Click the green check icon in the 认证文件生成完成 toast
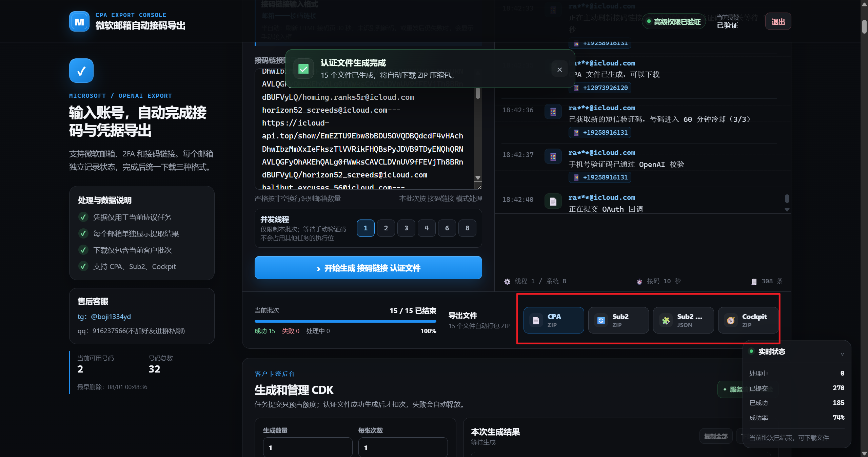868x457 pixels. click(x=303, y=69)
